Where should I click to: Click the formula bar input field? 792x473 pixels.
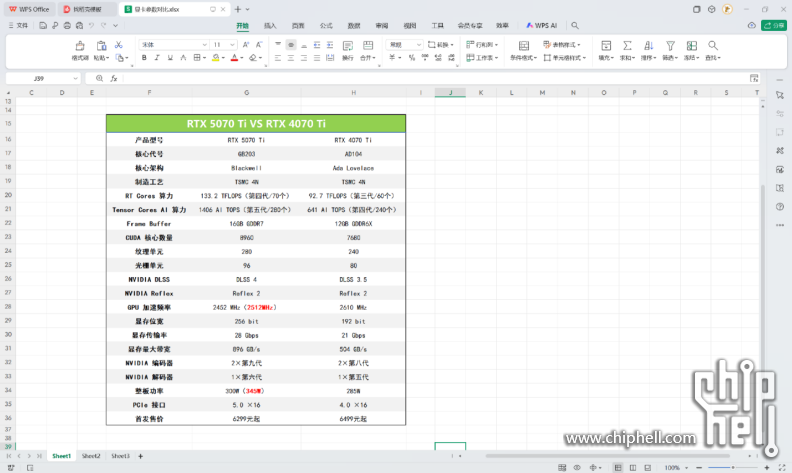click(x=434, y=78)
